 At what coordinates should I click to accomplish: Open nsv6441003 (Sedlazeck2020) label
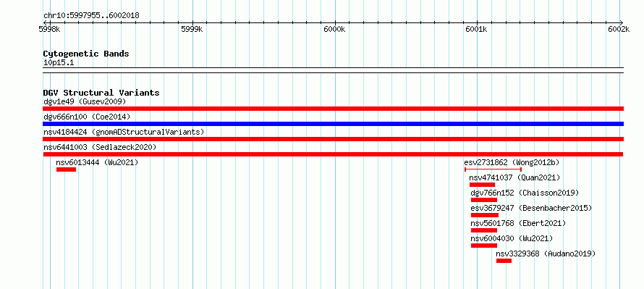pos(100,147)
